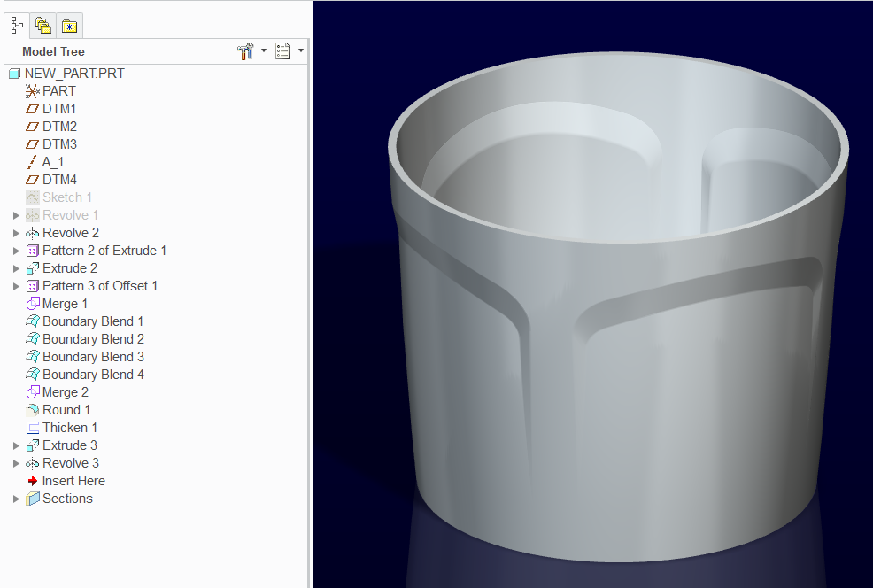This screenshot has width=873, height=588.
Task: Click the DTM1 datum plane icon
Action: [32, 108]
